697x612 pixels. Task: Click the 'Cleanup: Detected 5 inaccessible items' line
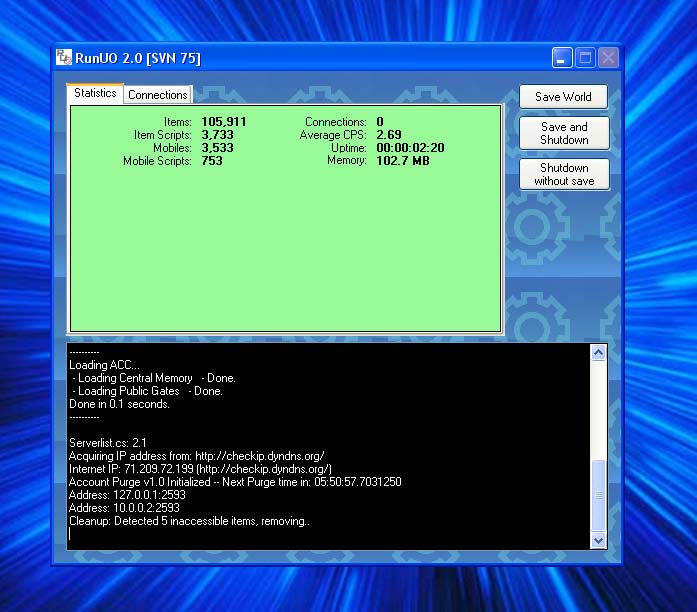[189, 521]
